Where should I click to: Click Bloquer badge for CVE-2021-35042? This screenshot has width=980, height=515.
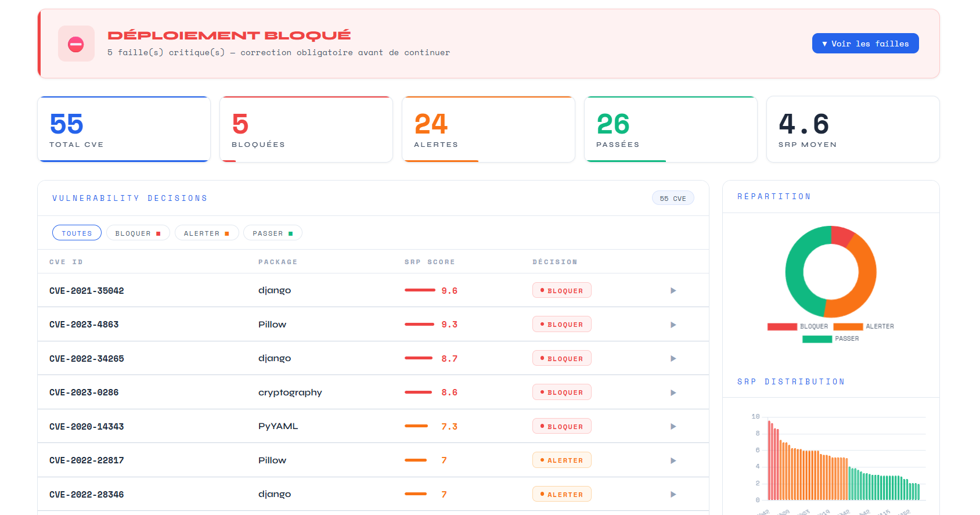click(x=561, y=290)
